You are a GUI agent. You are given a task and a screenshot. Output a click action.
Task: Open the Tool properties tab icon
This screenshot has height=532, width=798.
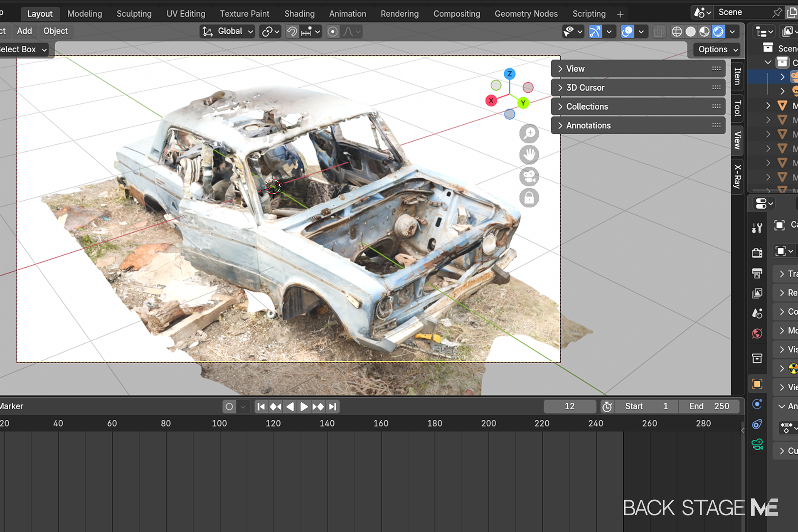(x=757, y=228)
